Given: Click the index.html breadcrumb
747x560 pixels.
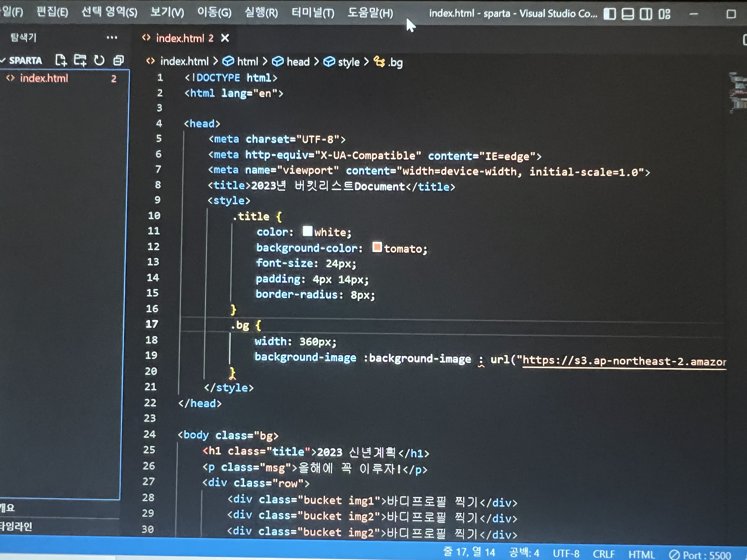Looking at the screenshot, I should click(184, 61).
